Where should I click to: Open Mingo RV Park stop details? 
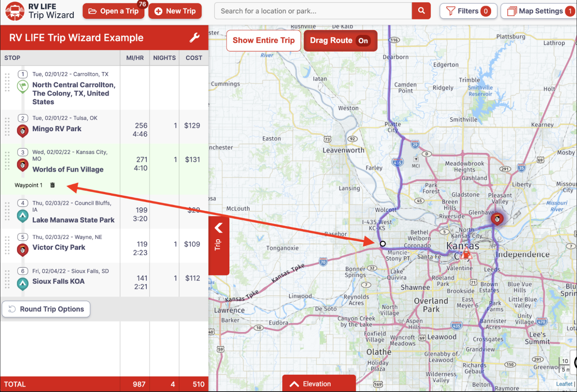coord(57,129)
